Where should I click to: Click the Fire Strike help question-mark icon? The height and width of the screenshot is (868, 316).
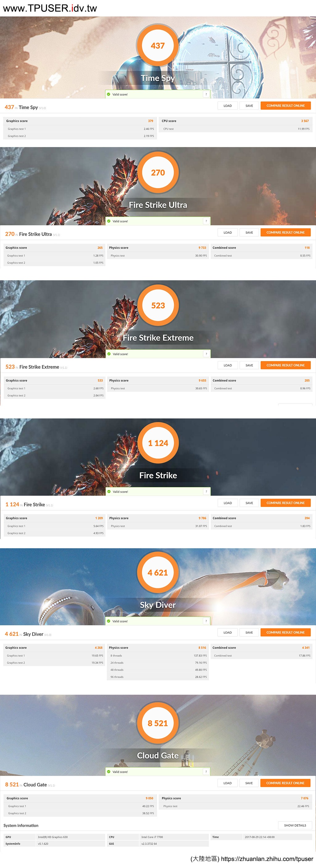click(206, 492)
